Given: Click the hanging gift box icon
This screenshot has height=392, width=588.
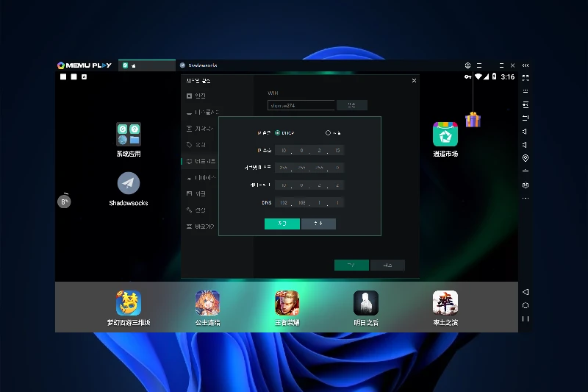Looking at the screenshot, I should pyautogui.click(x=473, y=119).
